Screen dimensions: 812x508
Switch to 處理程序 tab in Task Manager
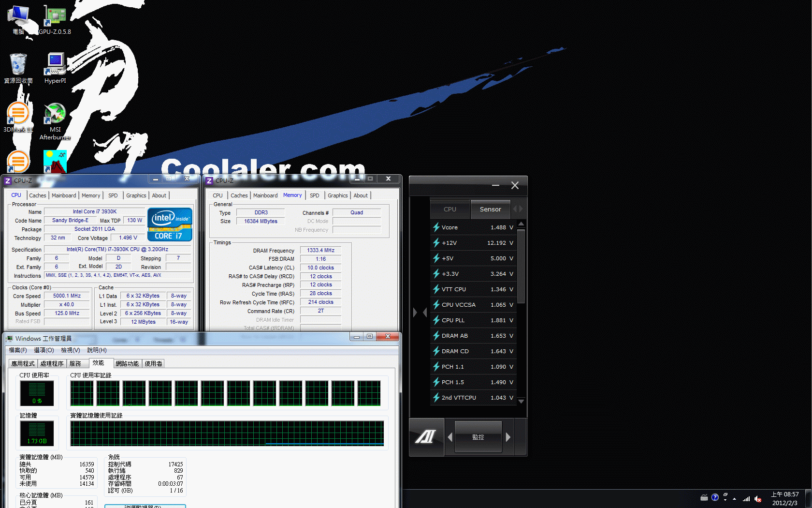52,363
